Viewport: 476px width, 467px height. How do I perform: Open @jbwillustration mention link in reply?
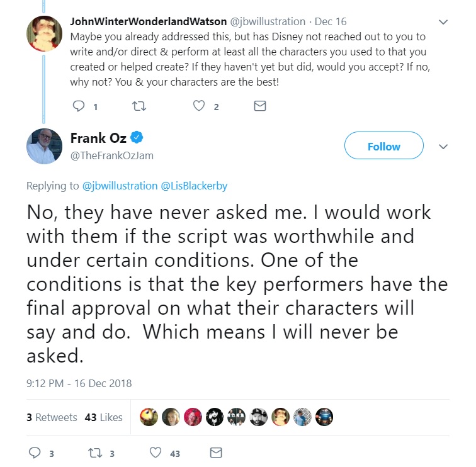(120, 186)
